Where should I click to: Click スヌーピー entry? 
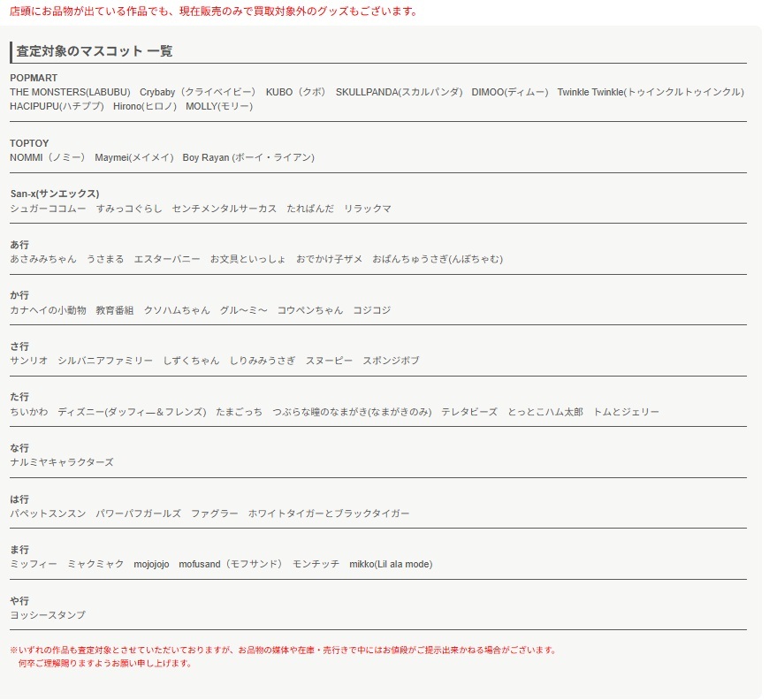pos(330,361)
